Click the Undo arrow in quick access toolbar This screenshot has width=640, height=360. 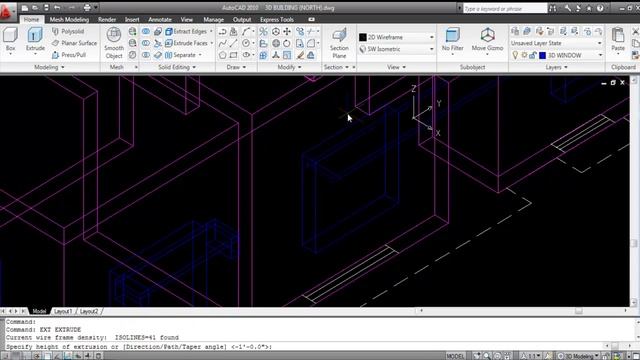(x=57, y=8)
